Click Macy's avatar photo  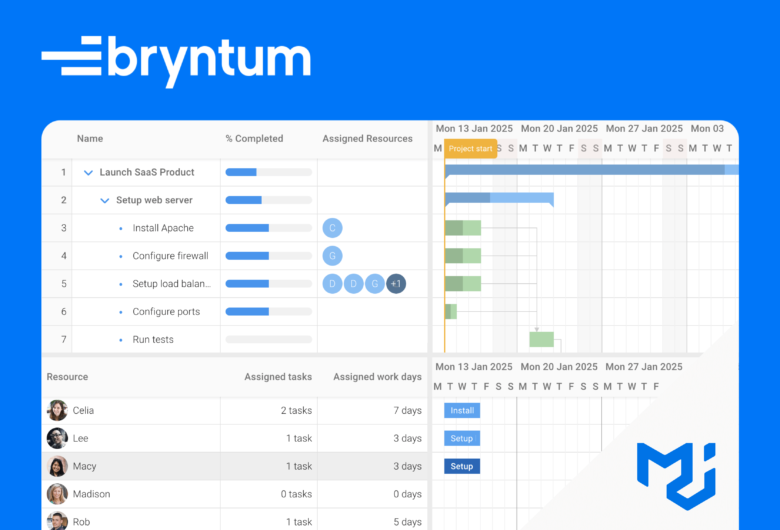57,466
